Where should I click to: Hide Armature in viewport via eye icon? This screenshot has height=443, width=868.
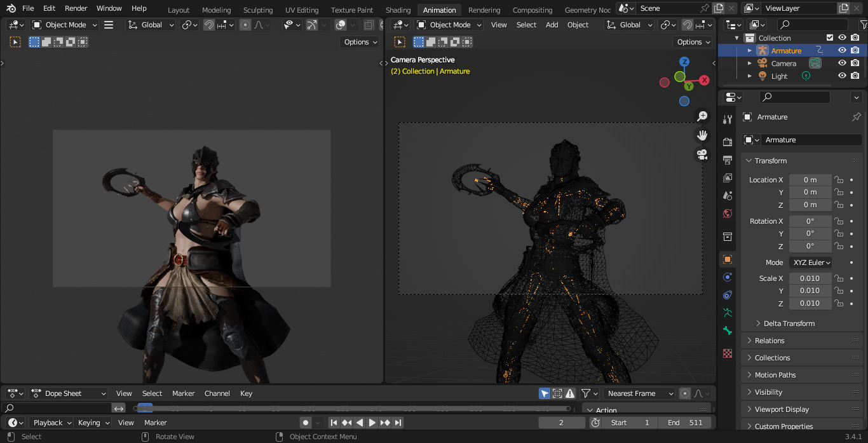842,51
